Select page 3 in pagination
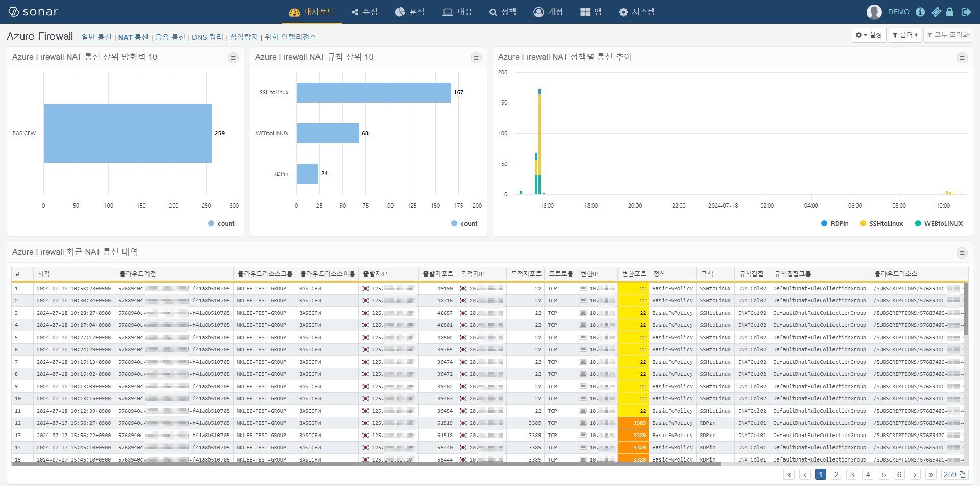980x486 pixels. [x=852, y=474]
